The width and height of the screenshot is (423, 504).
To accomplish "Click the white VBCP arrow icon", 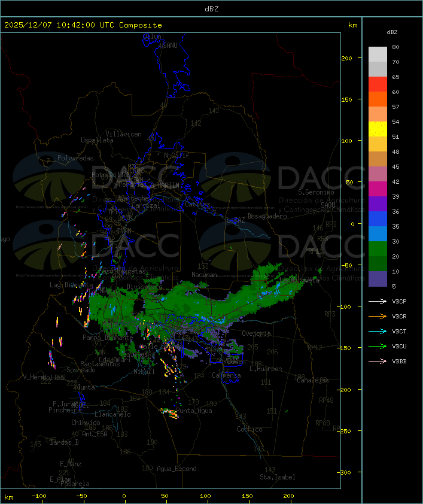I will click(x=378, y=302).
